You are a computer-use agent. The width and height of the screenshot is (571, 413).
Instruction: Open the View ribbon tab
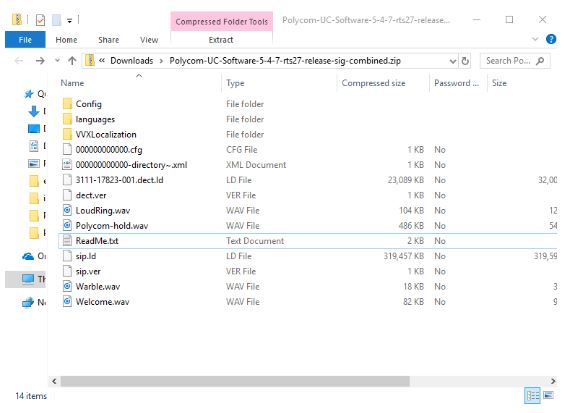149,40
